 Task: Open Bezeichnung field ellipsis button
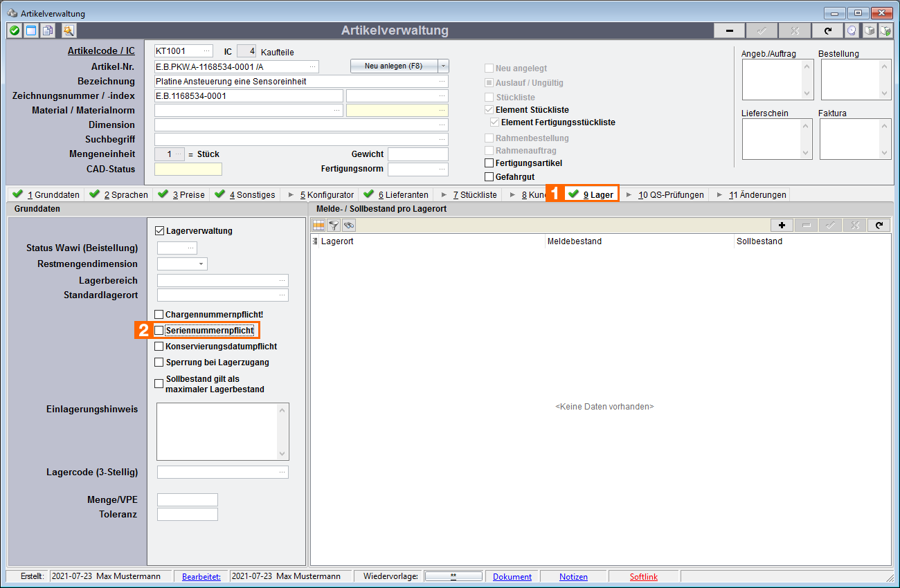coord(442,81)
